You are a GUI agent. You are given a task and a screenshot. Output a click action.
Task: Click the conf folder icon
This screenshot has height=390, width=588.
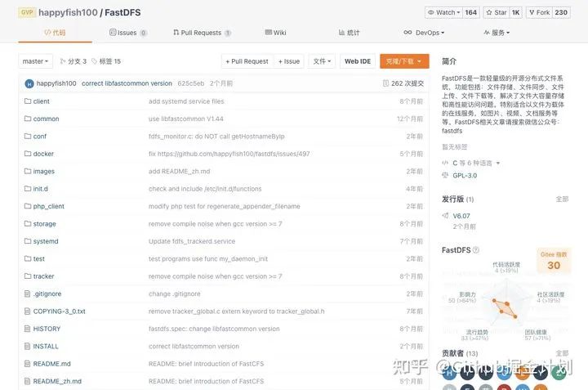[x=28, y=136]
